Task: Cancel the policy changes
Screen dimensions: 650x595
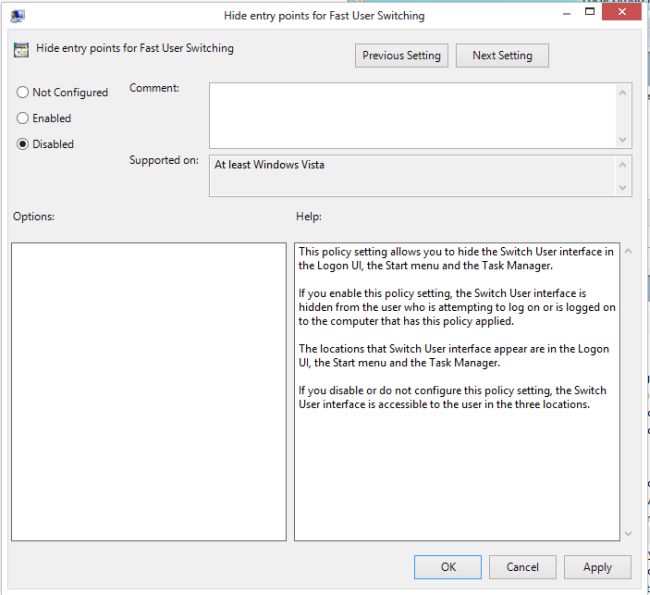Action: (x=522, y=567)
